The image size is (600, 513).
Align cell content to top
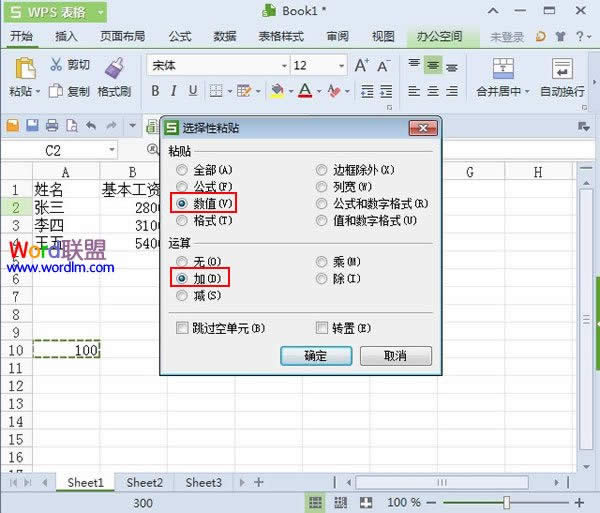pos(414,64)
